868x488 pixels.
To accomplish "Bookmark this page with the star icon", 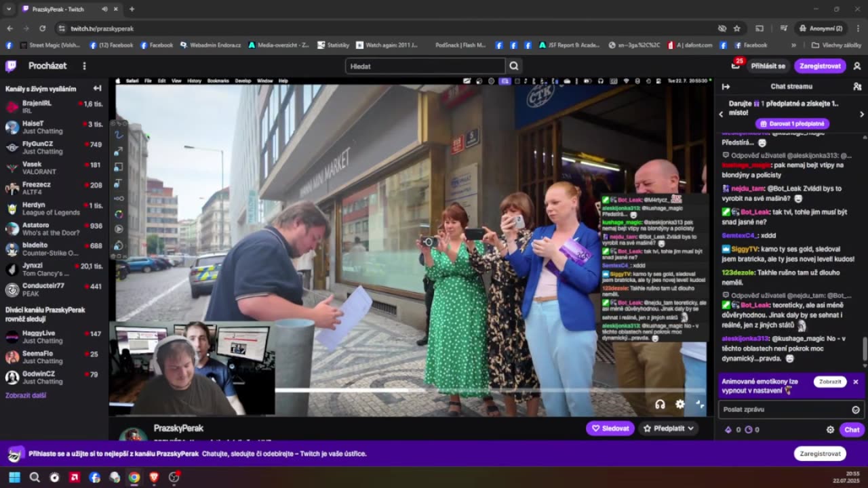I will (737, 28).
